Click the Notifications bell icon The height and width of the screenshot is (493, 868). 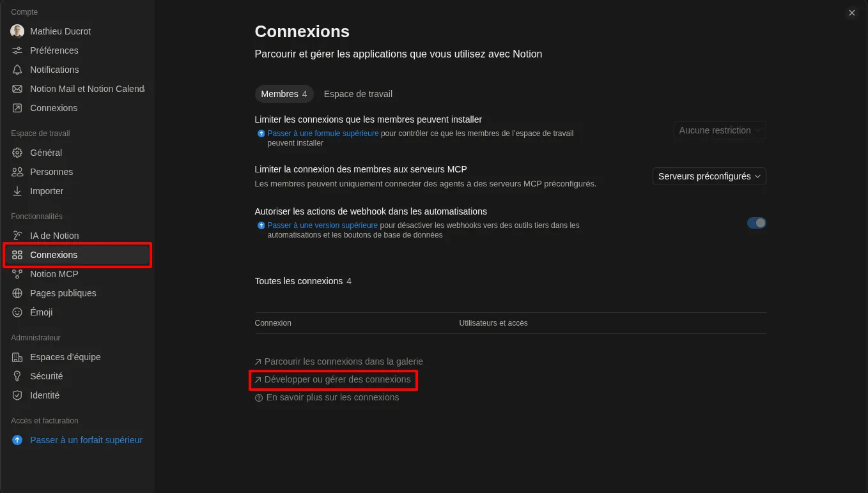(x=17, y=70)
